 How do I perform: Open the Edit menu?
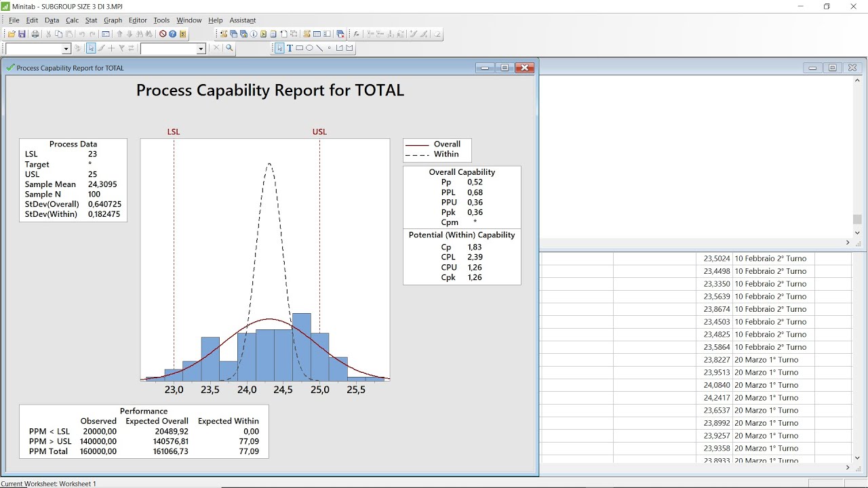pos(32,20)
